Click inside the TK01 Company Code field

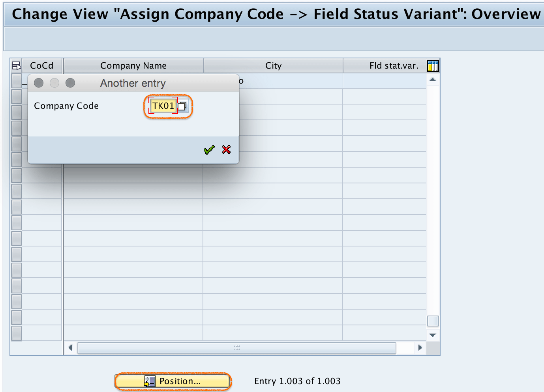pyautogui.click(x=163, y=106)
